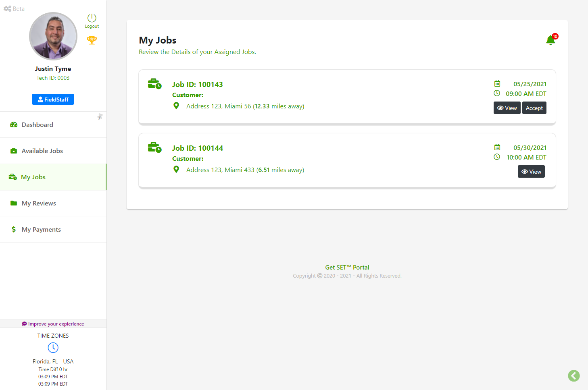View details for Job ID 100144

pos(531,172)
